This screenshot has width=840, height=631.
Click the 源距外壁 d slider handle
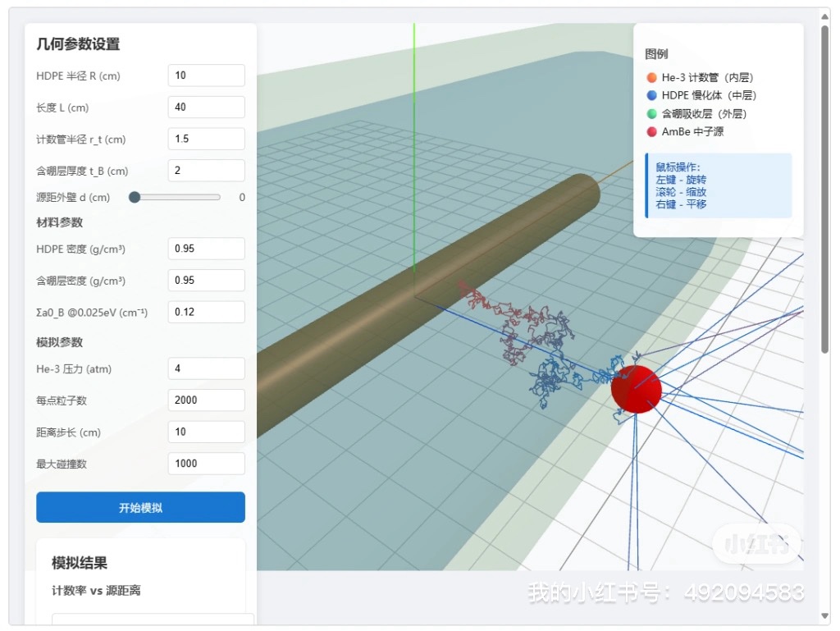pyautogui.click(x=135, y=197)
